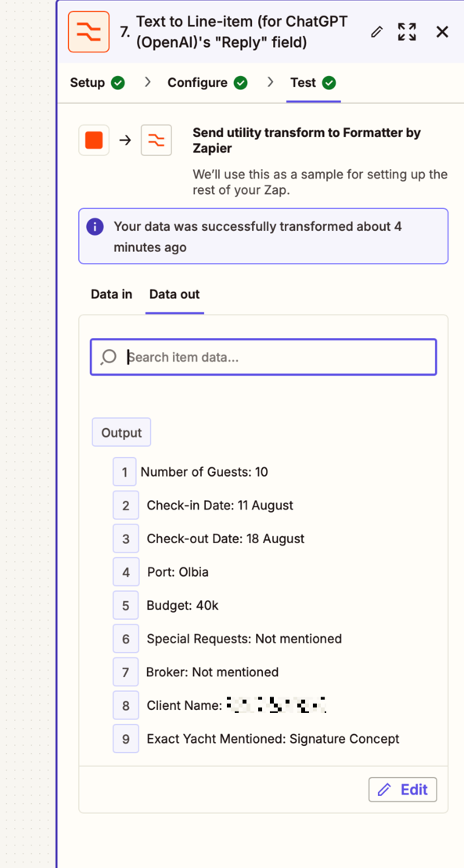Switch to the Test tab
This screenshot has width=464, height=868.
[314, 83]
